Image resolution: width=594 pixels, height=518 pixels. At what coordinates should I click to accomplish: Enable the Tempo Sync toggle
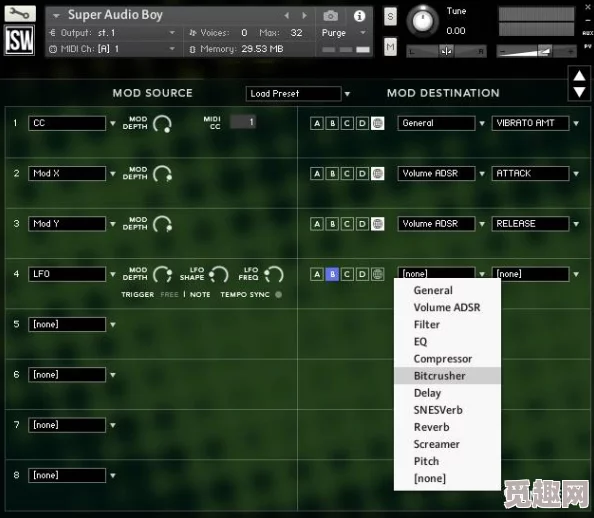click(278, 294)
